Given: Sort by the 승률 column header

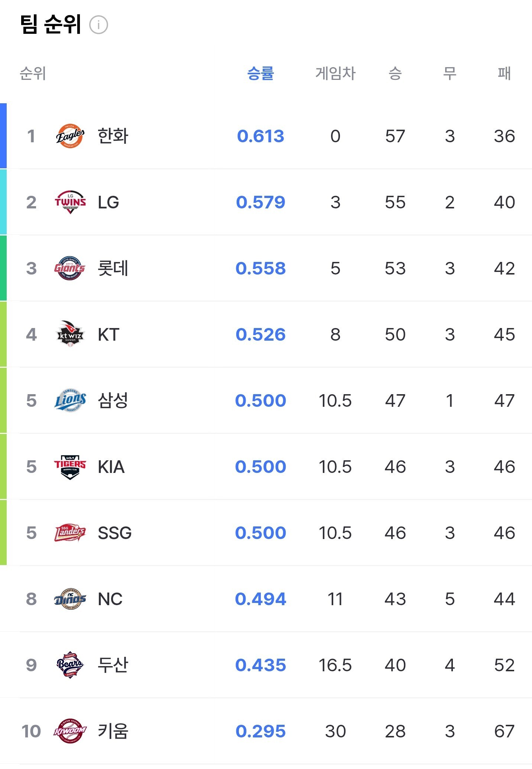Looking at the screenshot, I should point(260,73).
